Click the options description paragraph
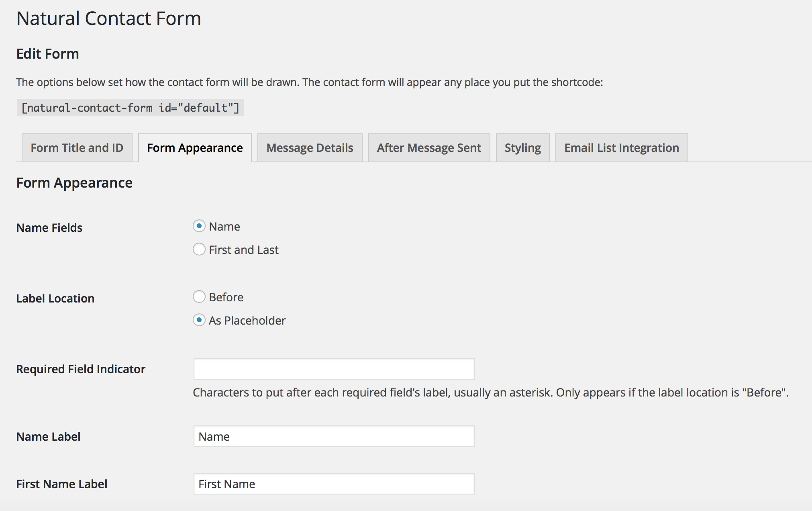The height and width of the screenshot is (511, 812). (x=310, y=82)
